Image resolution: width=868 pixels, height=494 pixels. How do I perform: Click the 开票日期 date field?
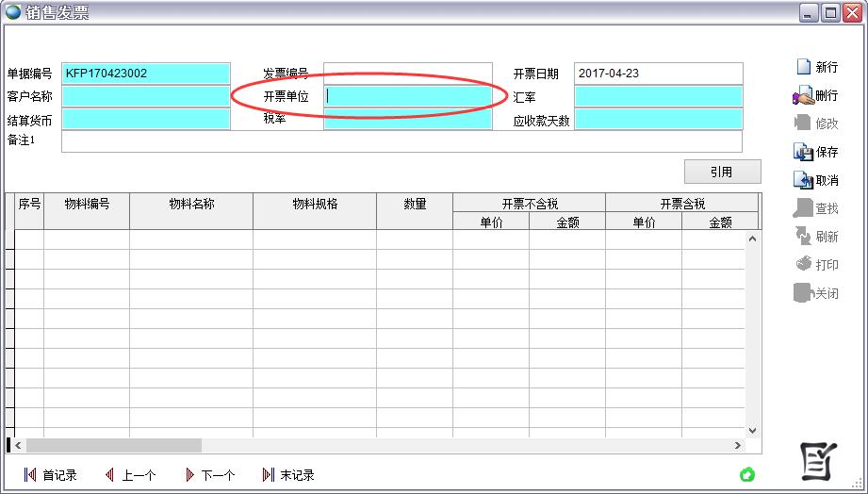tap(657, 74)
